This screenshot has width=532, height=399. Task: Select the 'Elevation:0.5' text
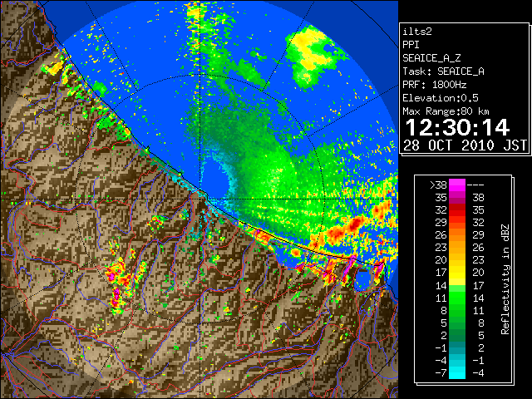coord(441,98)
